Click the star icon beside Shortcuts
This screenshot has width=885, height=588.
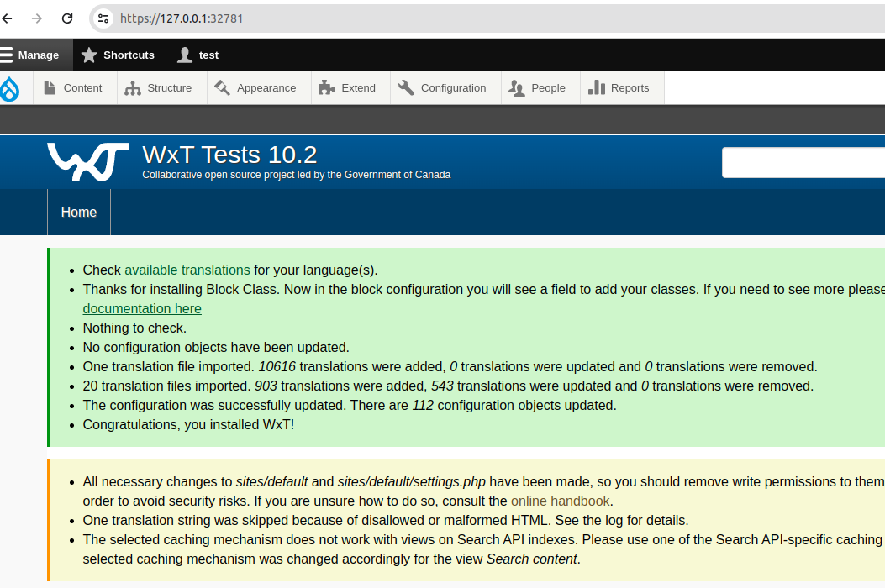88,55
